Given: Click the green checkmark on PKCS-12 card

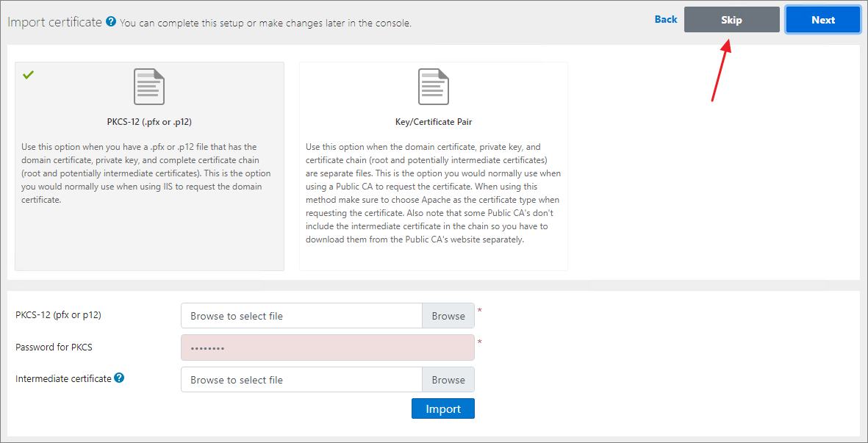Looking at the screenshot, I should 29,75.
